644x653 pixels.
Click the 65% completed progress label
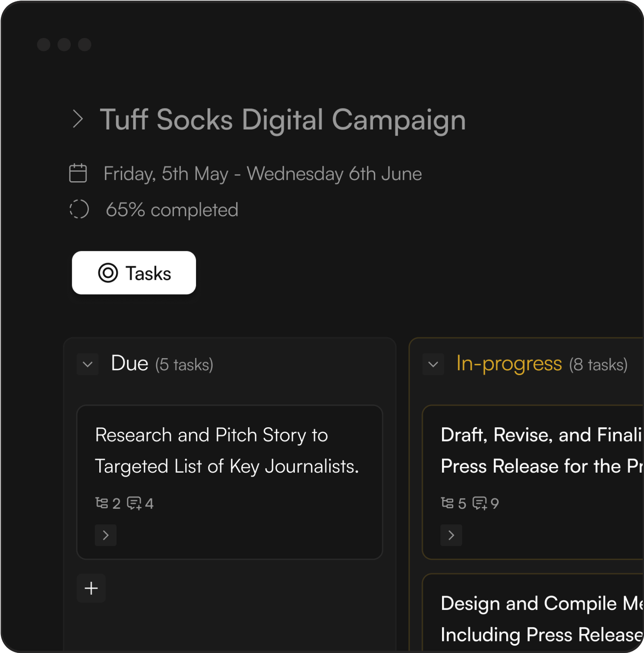point(172,210)
